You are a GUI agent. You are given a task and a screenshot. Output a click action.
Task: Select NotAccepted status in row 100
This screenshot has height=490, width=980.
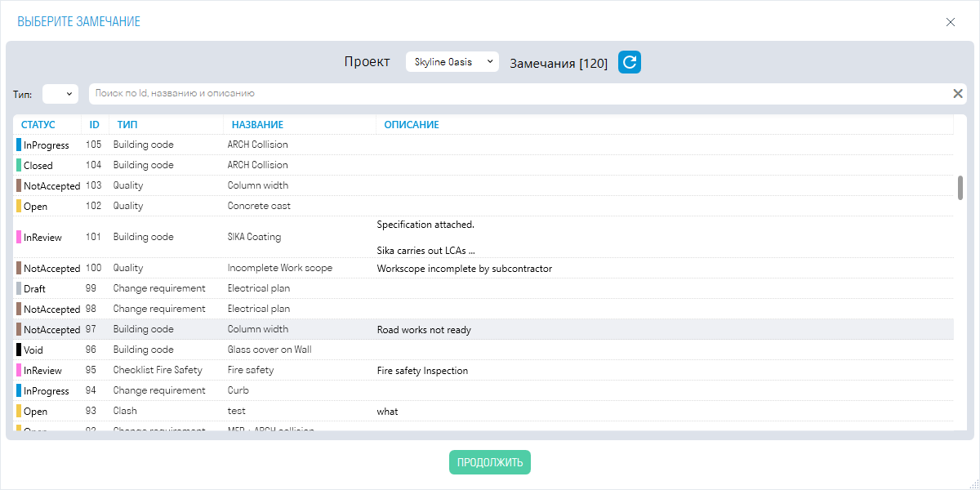pos(52,268)
